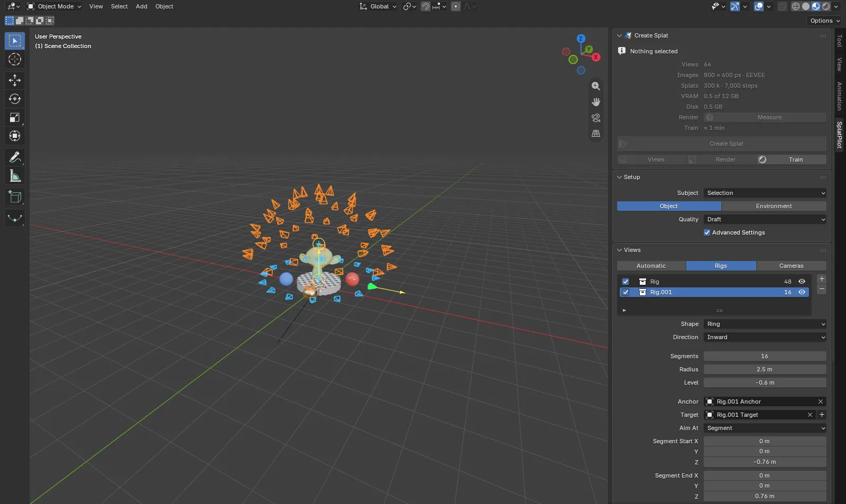
Task: Click the Level -0.6 m field
Action: point(765,382)
